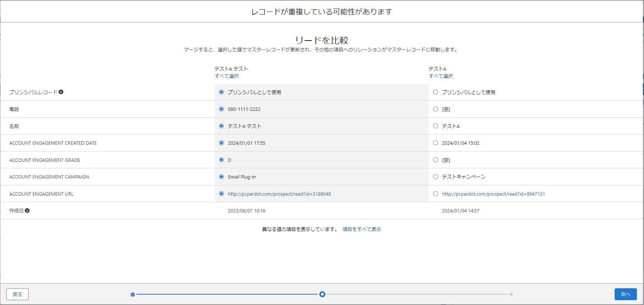Click final step dot in progress indicator
Screen dimensions: 644x305
511,294
